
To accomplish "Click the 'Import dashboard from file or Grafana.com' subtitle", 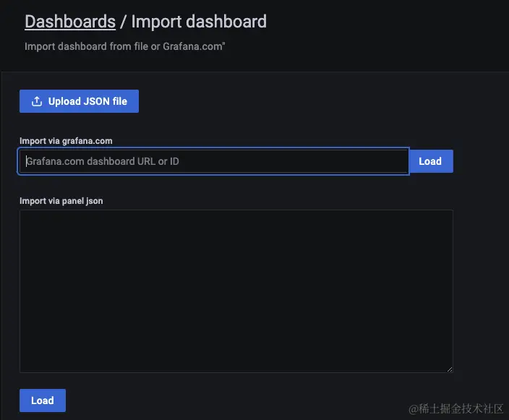I will [125, 46].
